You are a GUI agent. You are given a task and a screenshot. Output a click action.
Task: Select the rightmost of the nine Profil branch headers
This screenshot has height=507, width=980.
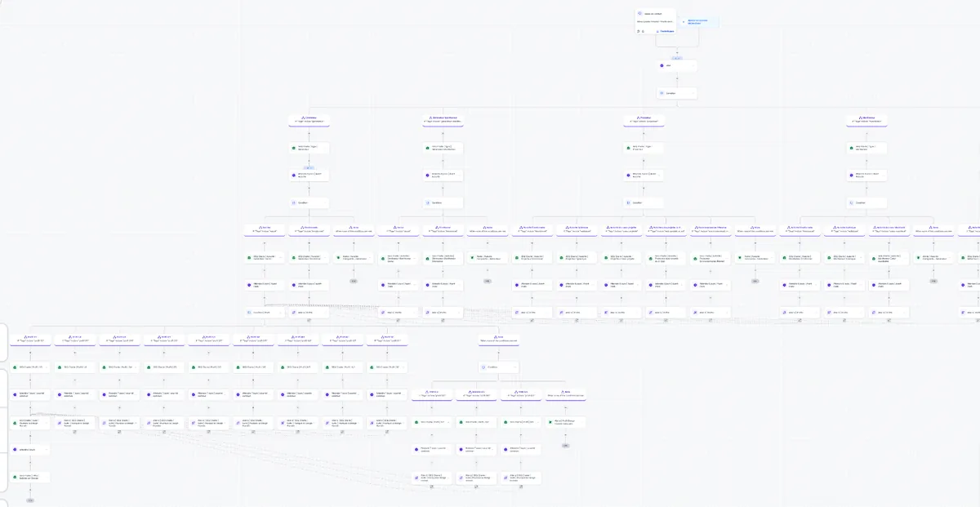(x=386, y=339)
